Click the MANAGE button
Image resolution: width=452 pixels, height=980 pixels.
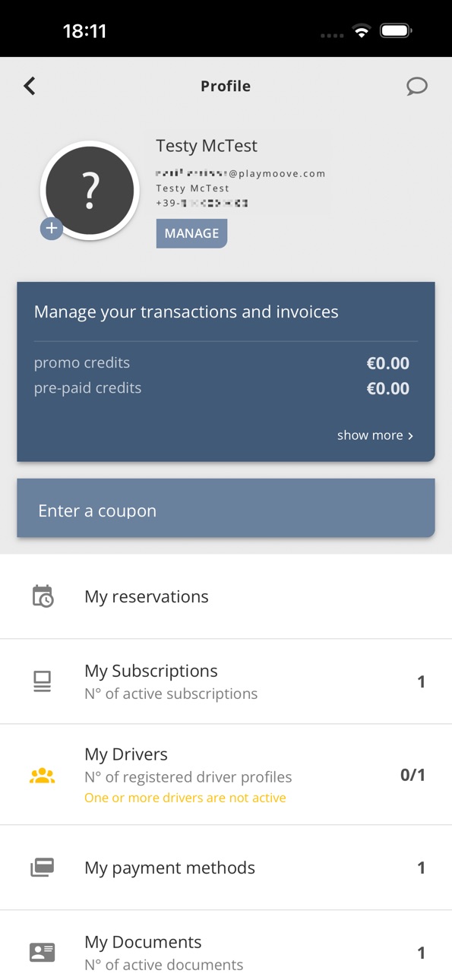(191, 233)
